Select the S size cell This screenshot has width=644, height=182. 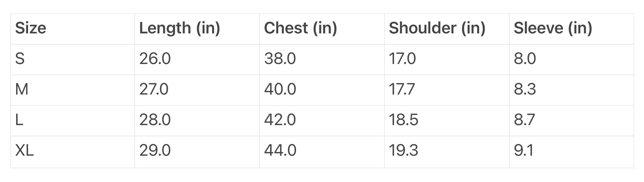click(x=20, y=59)
